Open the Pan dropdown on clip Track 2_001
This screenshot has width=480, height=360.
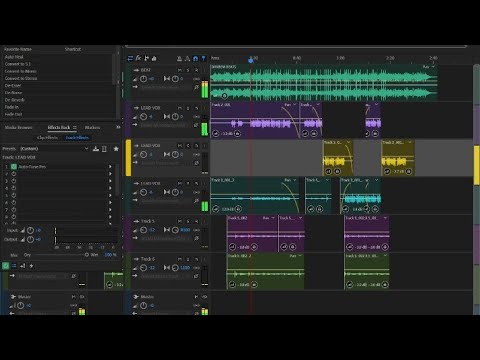[x=290, y=105]
